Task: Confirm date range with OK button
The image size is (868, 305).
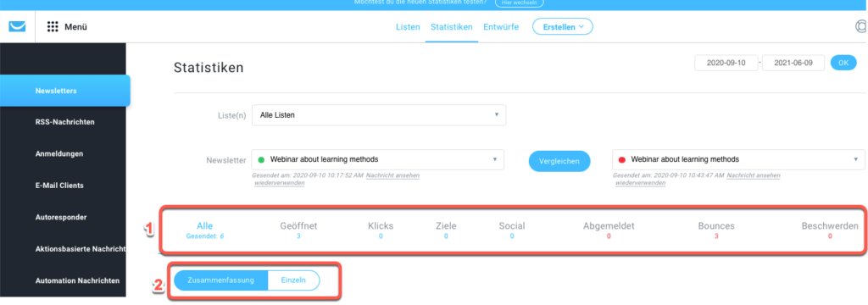Action: click(x=843, y=63)
